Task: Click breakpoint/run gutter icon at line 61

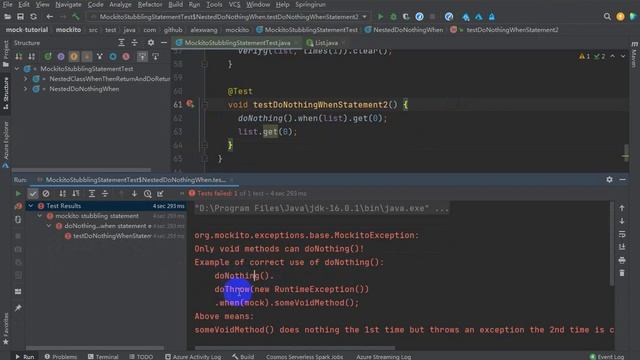Action: 190,104
